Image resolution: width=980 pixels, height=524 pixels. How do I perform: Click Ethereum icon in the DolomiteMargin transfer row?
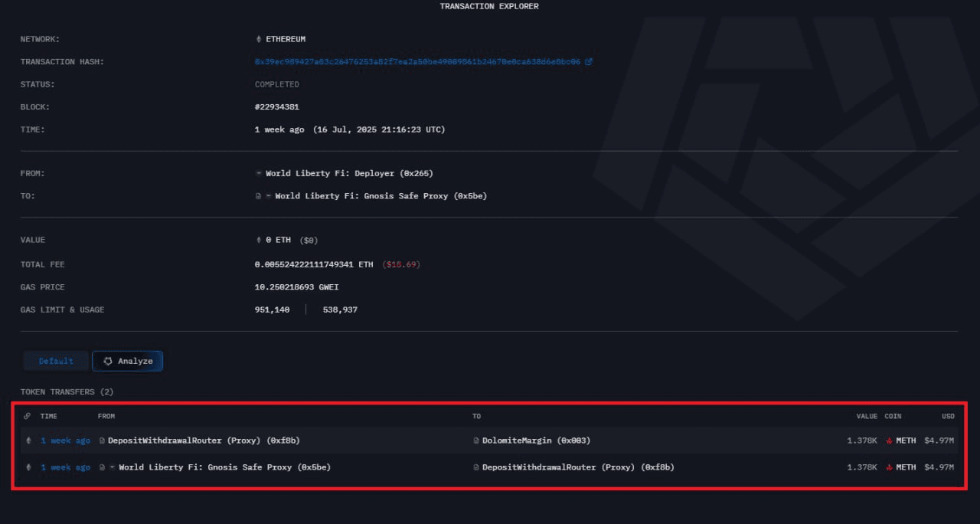29,440
